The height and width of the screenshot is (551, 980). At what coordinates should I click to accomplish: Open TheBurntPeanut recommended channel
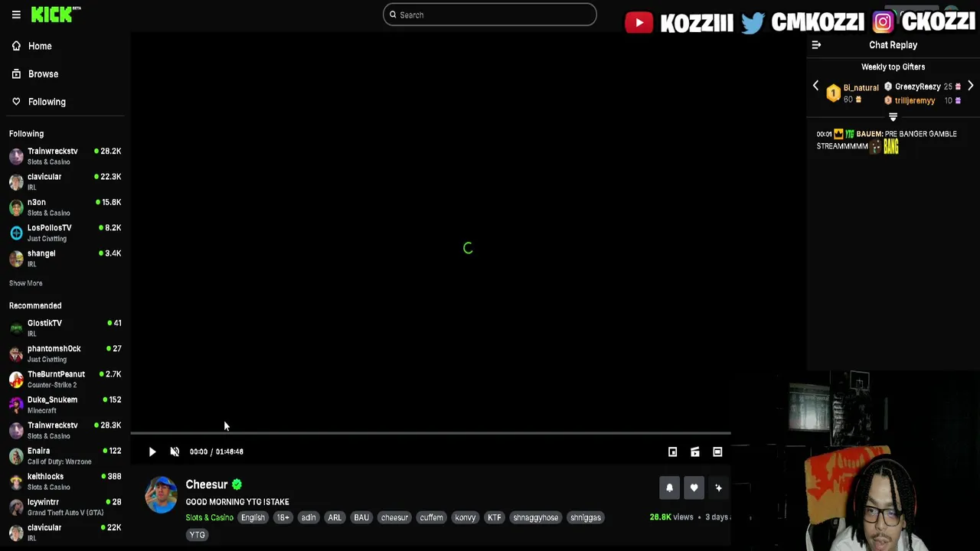point(65,379)
